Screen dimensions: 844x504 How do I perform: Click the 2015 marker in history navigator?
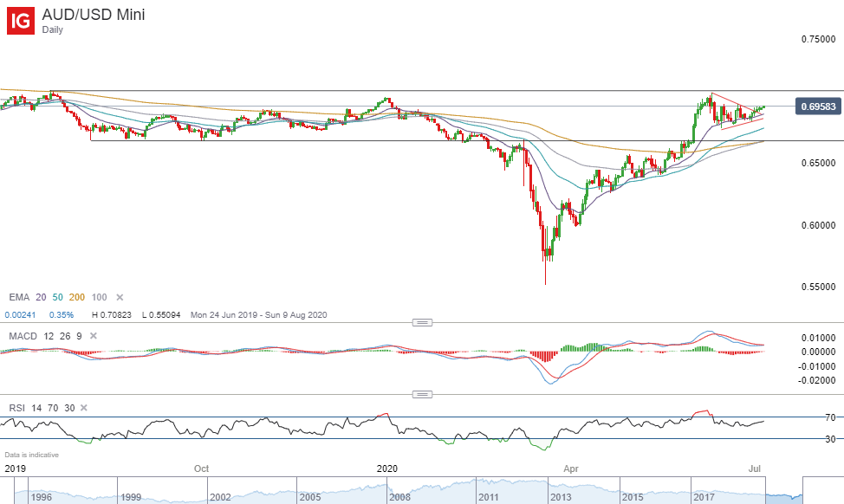click(x=633, y=497)
